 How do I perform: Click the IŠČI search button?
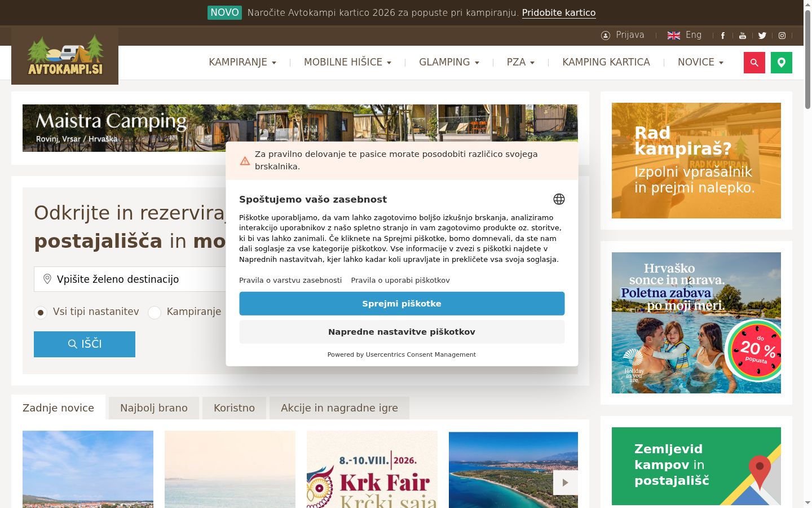[x=85, y=344]
